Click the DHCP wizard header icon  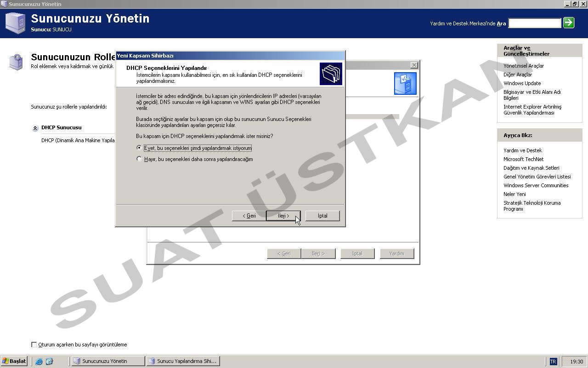(x=331, y=74)
